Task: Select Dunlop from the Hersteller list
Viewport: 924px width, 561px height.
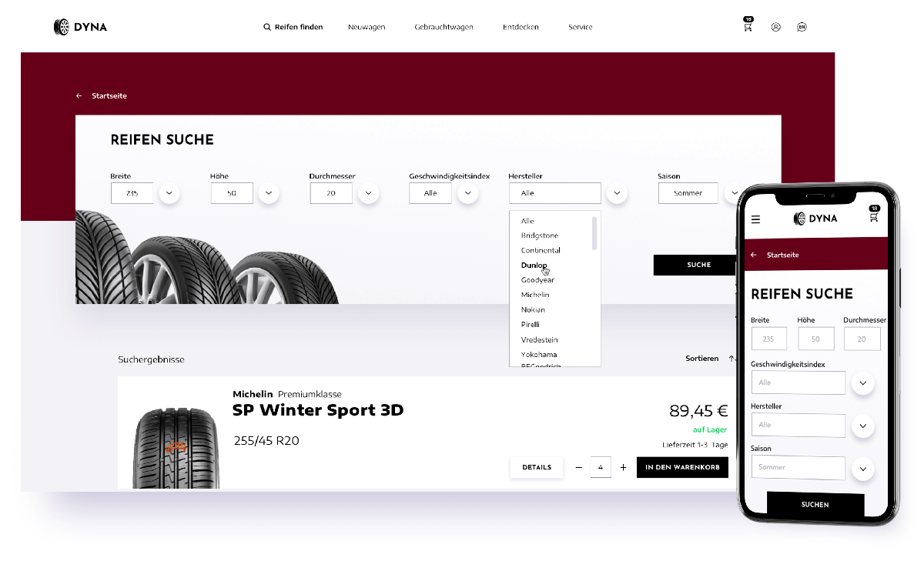Action: 534,265
